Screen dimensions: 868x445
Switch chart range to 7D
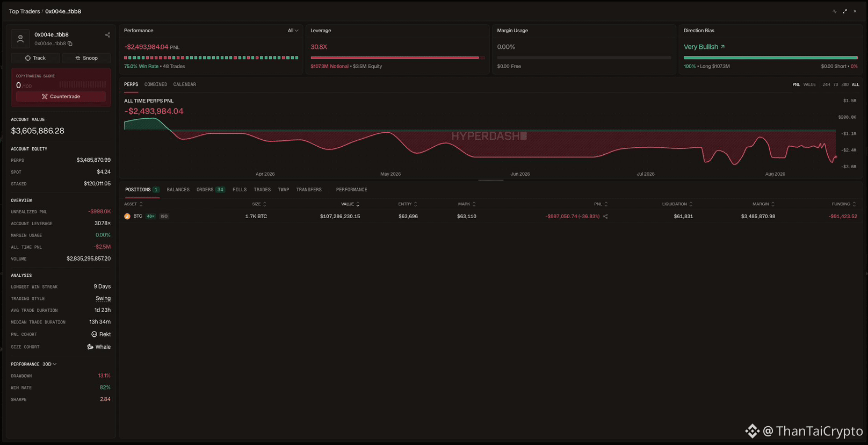(835, 84)
